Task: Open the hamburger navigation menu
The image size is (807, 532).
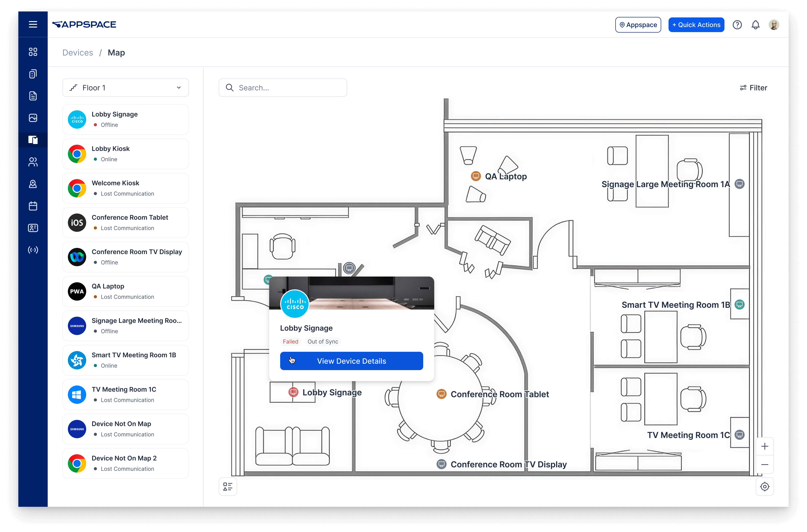Action: point(33,25)
